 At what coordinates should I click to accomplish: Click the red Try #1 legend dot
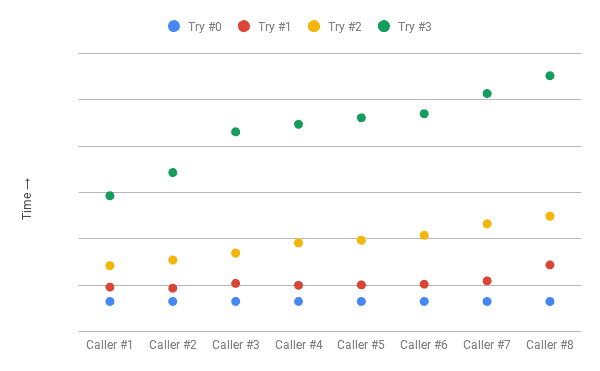point(244,26)
